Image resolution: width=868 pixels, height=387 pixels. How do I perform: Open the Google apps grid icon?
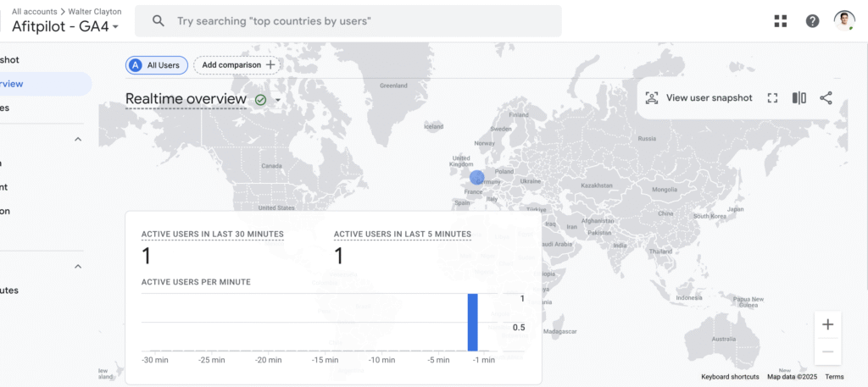pyautogui.click(x=781, y=21)
